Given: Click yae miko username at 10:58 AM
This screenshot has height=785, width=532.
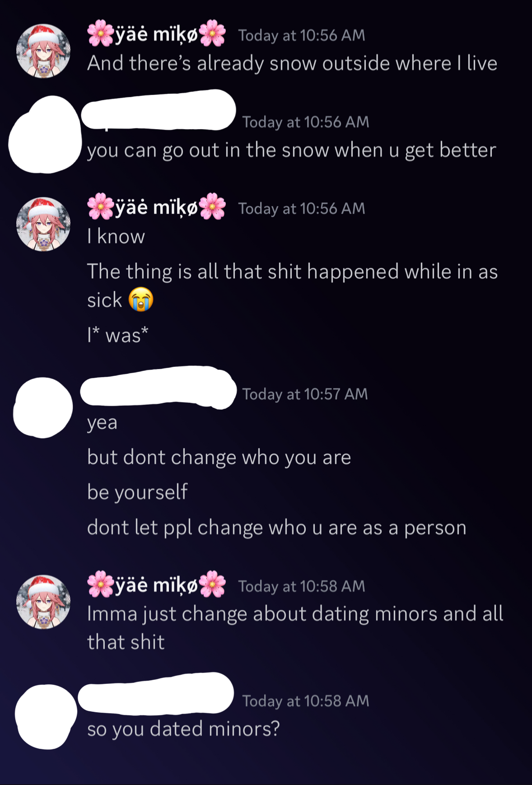Looking at the screenshot, I should [x=156, y=584].
